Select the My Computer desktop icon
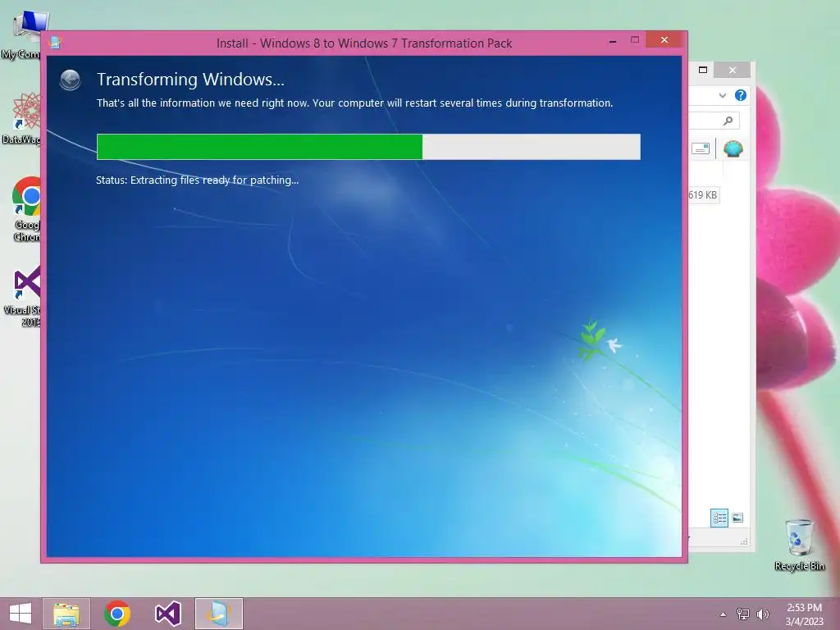This screenshot has height=630, width=840. (21, 34)
